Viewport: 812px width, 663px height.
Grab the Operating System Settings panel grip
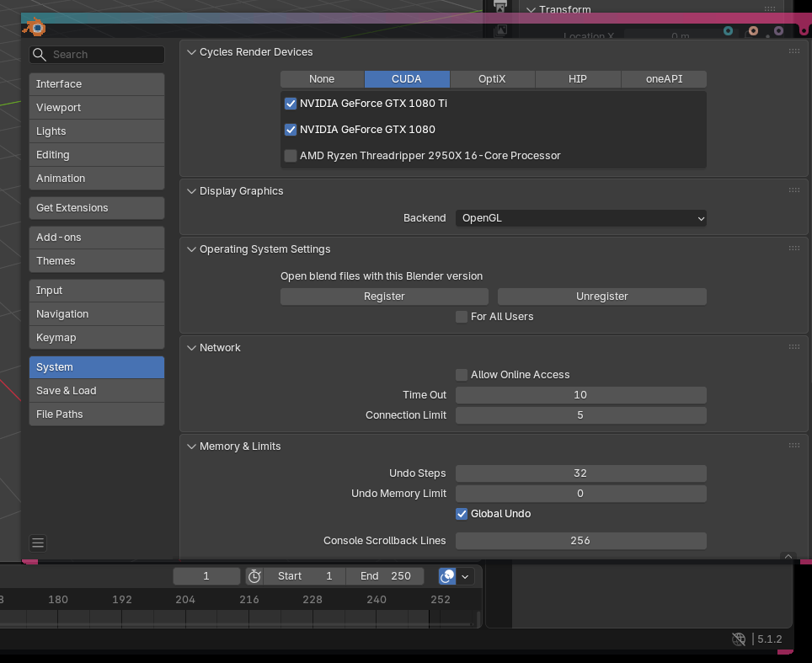tap(793, 249)
